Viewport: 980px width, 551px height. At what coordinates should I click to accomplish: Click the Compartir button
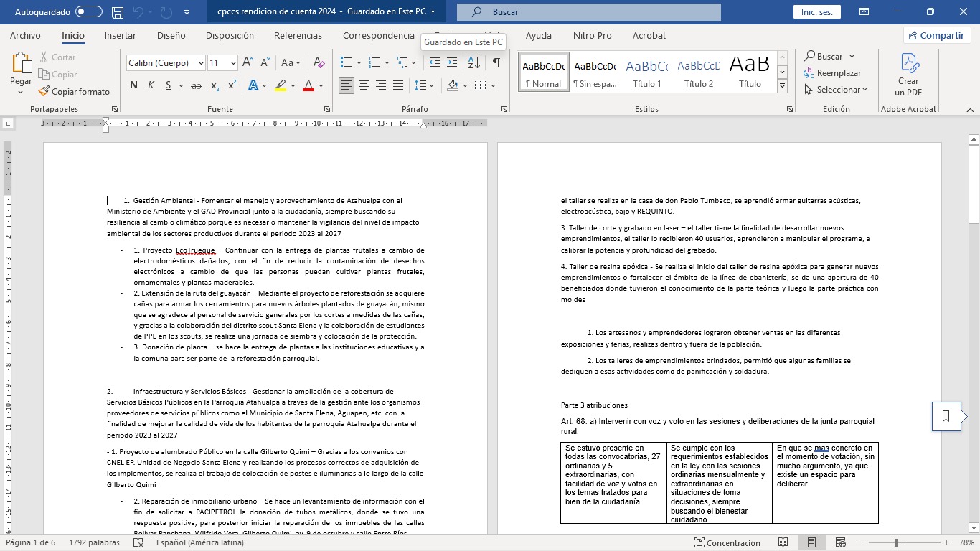936,35
